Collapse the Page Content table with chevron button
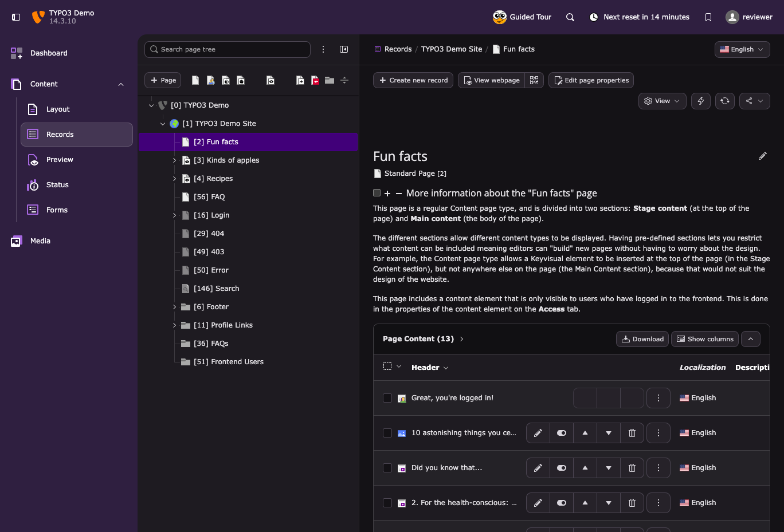This screenshot has height=532, width=784. 751,339
